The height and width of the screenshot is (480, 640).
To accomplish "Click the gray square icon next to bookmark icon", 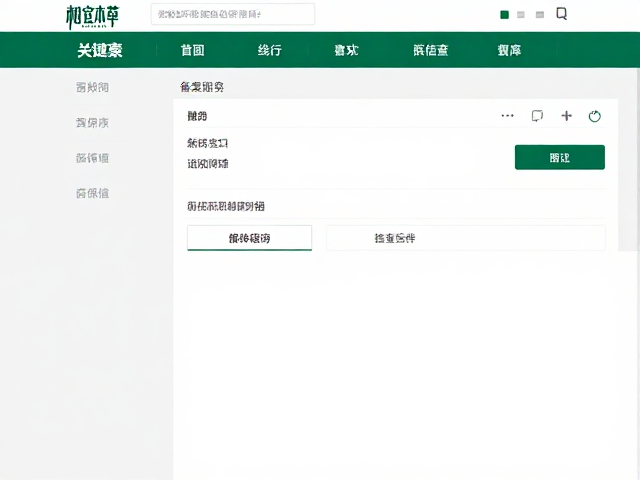I will point(540,15).
